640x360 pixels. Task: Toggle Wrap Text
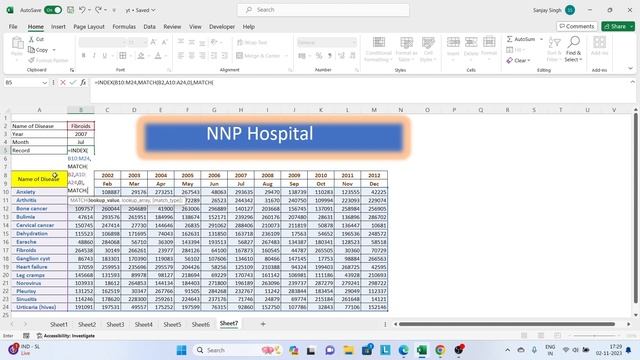click(x=252, y=42)
